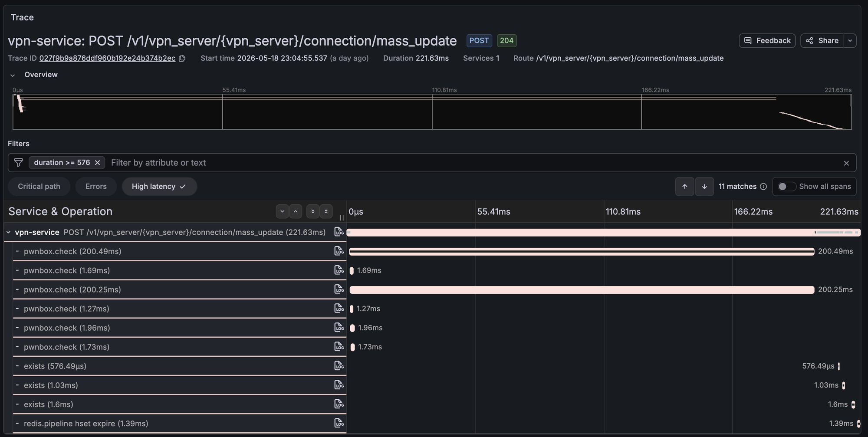Click the 576.49µs timeline label
This screenshot has width=868, height=437.
coord(818,366)
